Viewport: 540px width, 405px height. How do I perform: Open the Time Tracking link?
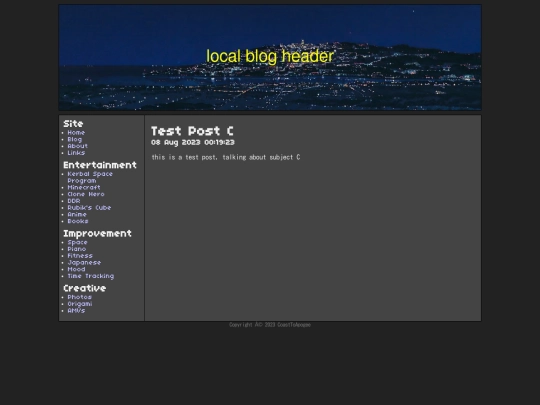[91, 276]
